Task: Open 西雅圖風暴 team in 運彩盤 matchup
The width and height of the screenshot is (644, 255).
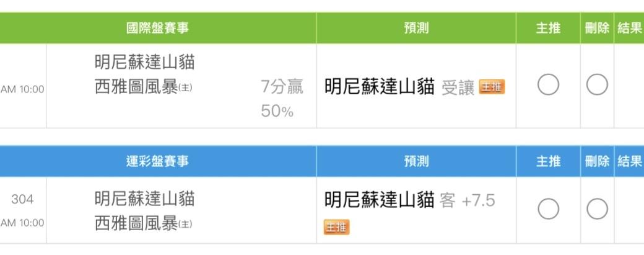Action: pos(136,223)
